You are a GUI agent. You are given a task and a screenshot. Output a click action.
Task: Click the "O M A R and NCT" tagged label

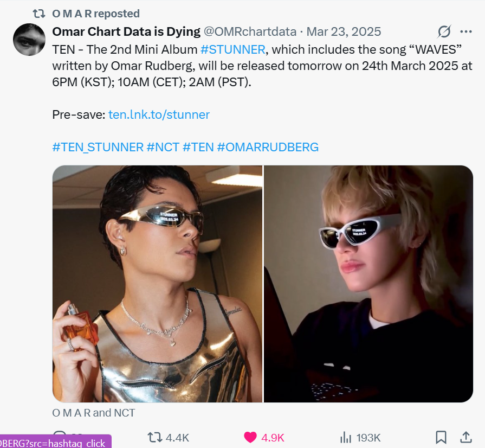point(93,413)
